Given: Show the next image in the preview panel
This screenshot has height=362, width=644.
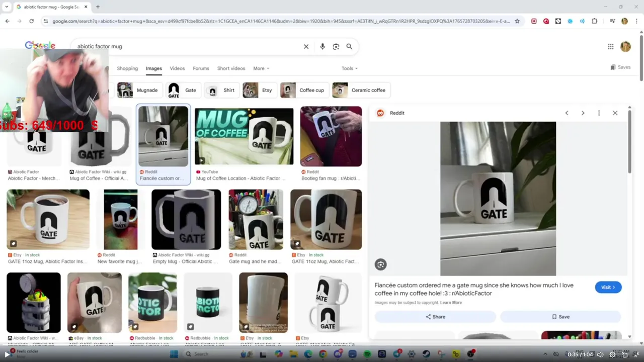Looking at the screenshot, I should [583, 113].
